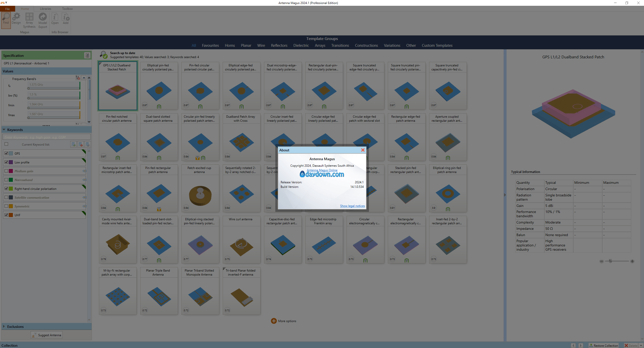Click the bw (%) slider
Screen dimensions: 644x348
[x=54, y=98]
